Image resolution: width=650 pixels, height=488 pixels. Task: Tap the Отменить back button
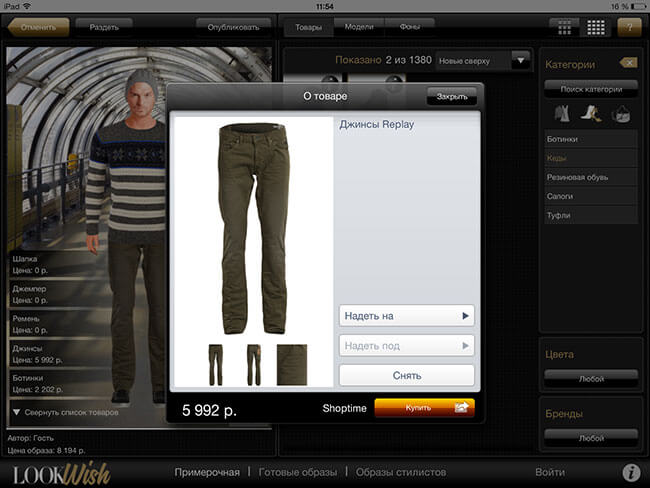39,27
